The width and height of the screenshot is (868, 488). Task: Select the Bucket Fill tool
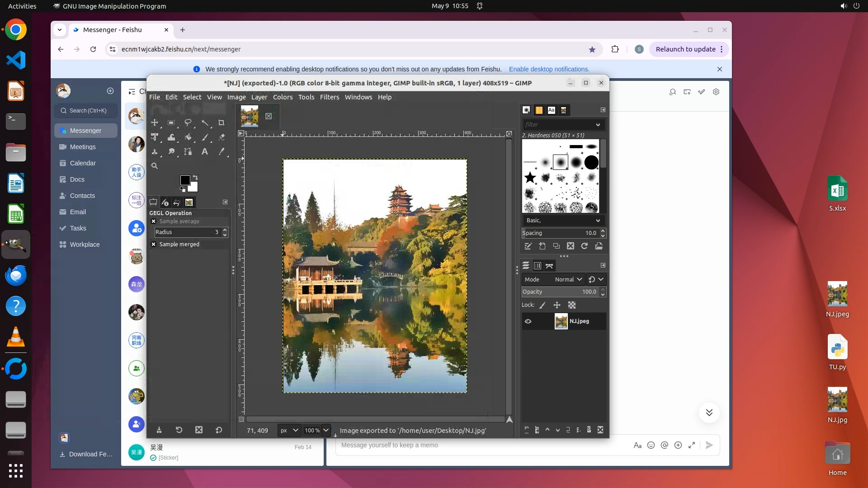(x=188, y=137)
